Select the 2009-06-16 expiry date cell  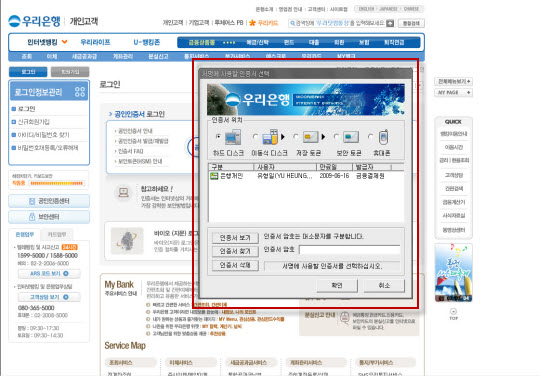tap(334, 176)
